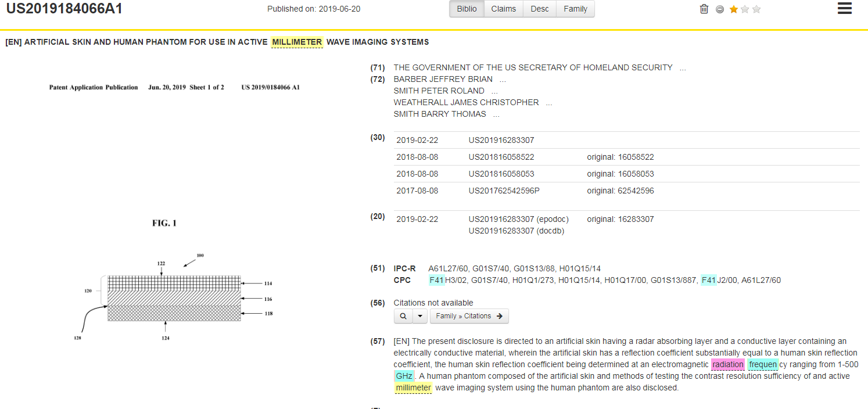Image resolution: width=868 pixels, height=409 pixels.
Task: Click the applicant name Homeland Security line
Action: point(533,67)
